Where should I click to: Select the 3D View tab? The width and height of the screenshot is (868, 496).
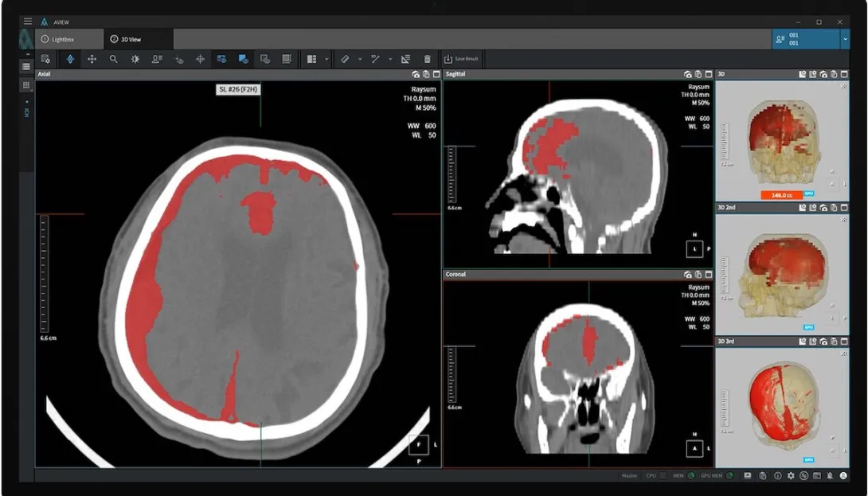[134, 38]
